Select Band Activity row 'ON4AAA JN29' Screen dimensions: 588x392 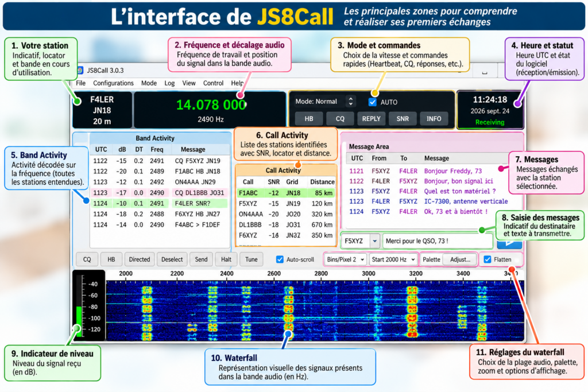point(160,182)
